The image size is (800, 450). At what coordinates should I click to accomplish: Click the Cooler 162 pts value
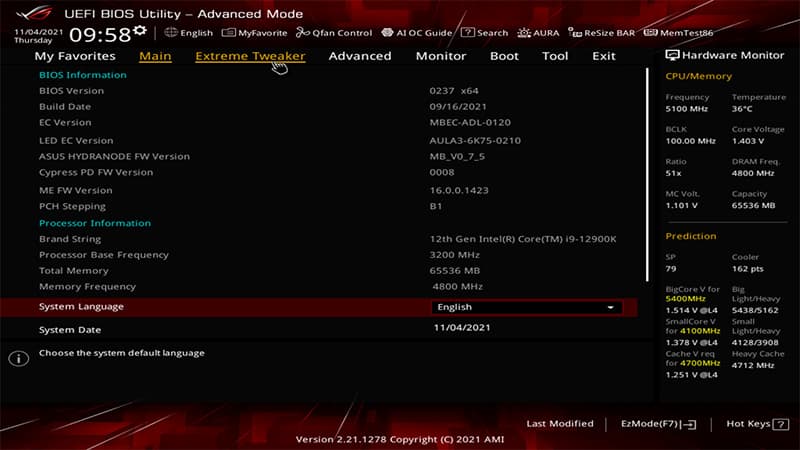pos(747,268)
